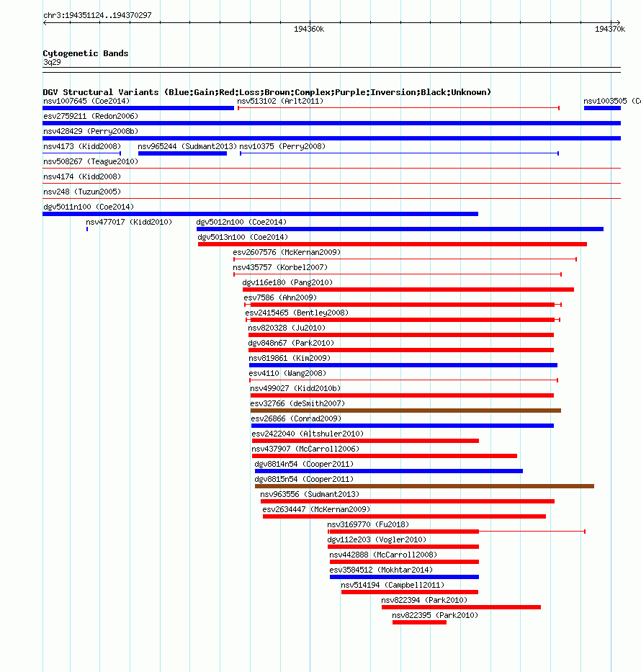This screenshot has height=672, width=641.
Task: Open the nsv4173 (Kidd2008) label
Action: pos(82,146)
